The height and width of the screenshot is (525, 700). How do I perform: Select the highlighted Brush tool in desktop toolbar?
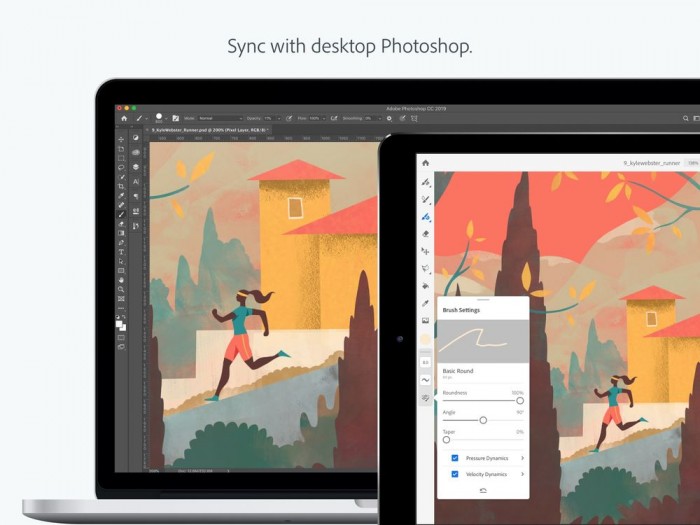pyautogui.click(x=121, y=214)
